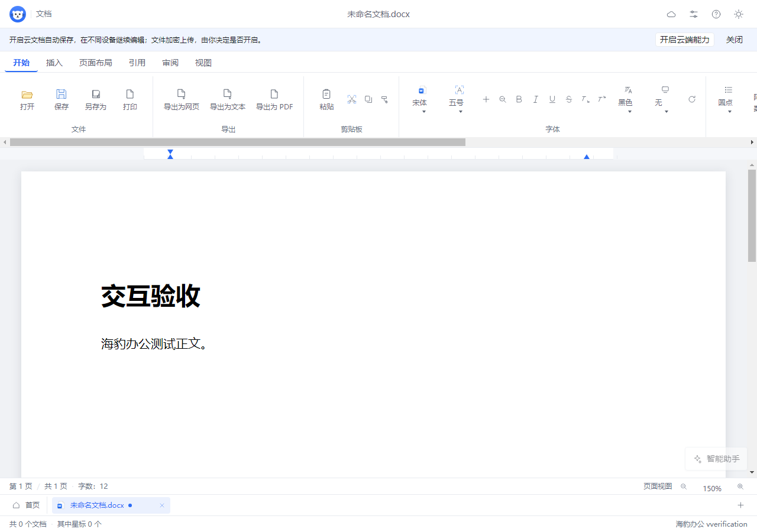
Task: Toggle superscript formatting
Action: pos(602,99)
